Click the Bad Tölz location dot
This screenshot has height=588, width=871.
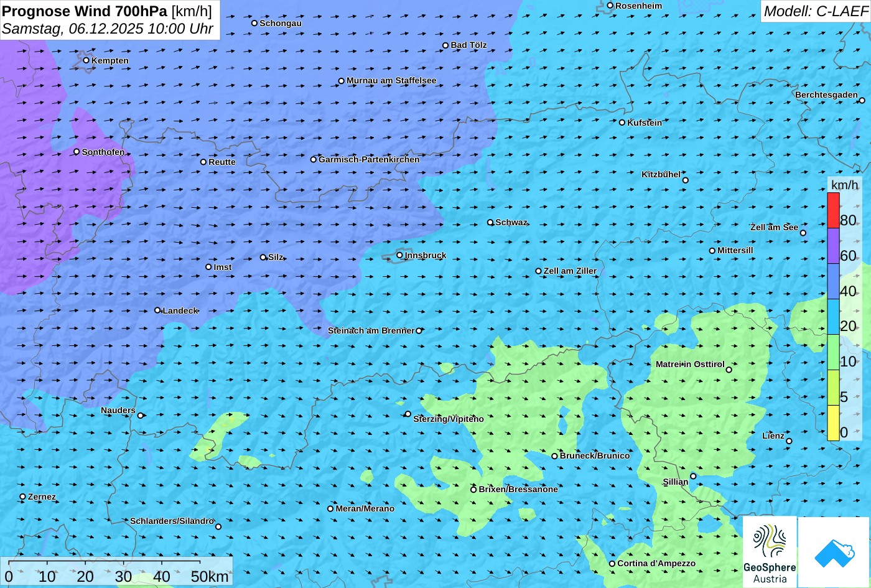pyautogui.click(x=445, y=45)
